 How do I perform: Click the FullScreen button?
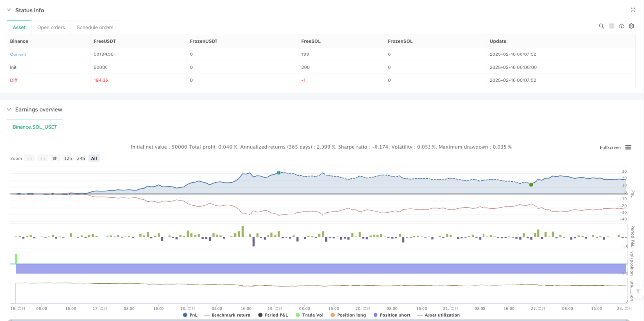[610, 147]
